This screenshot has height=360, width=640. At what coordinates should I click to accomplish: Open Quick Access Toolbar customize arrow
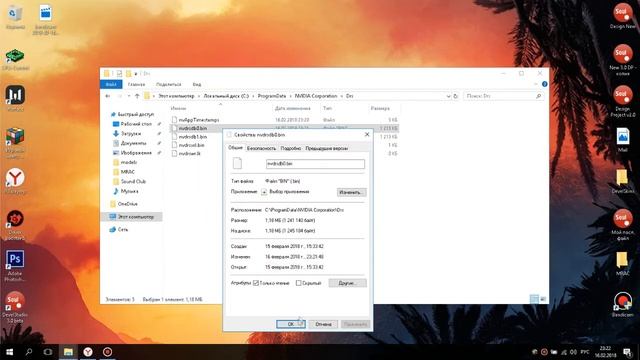[136, 73]
